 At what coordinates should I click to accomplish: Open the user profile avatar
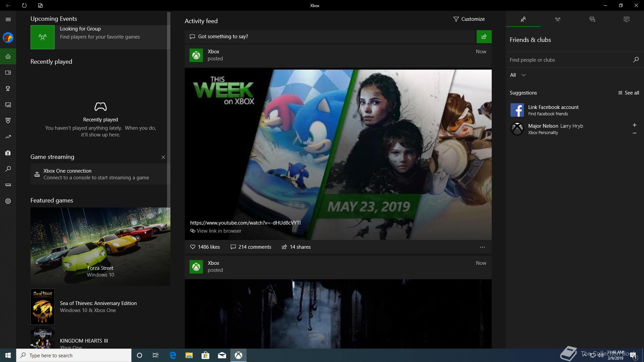pyautogui.click(x=8, y=38)
